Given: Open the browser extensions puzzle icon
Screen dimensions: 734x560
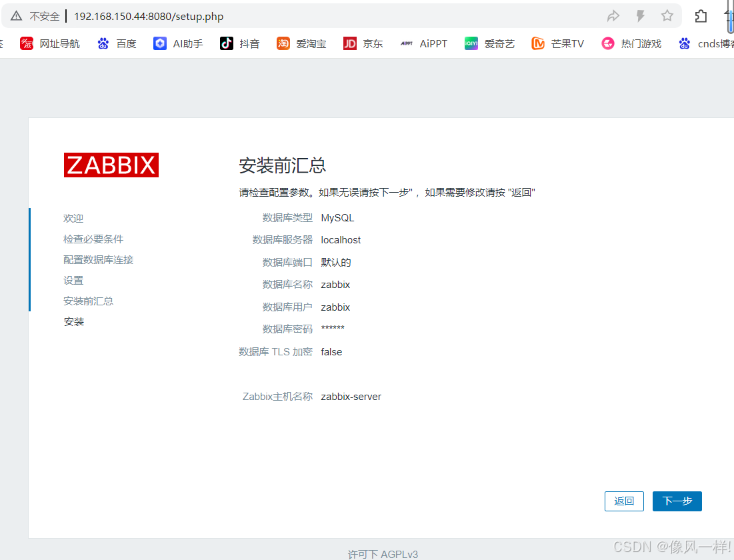Looking at the screenshot, I should click(x=701, y=17).
